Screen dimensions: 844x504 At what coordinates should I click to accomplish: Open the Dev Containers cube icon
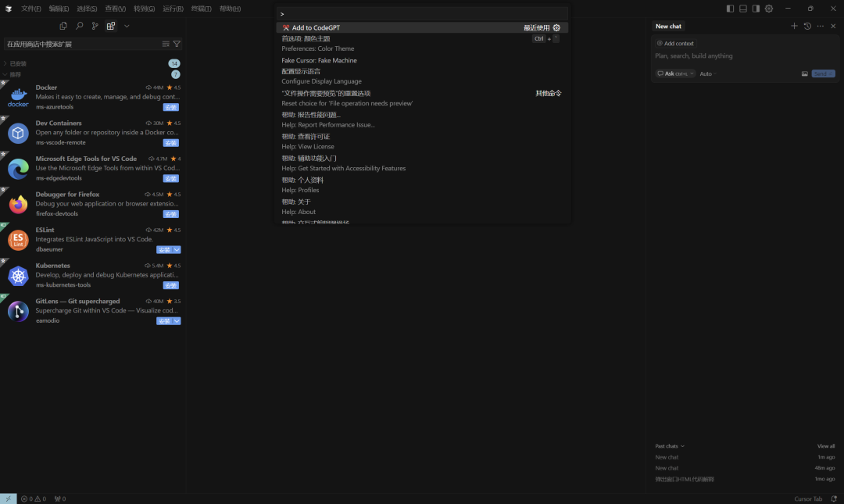pyautogui.click(x=18, y=133)
